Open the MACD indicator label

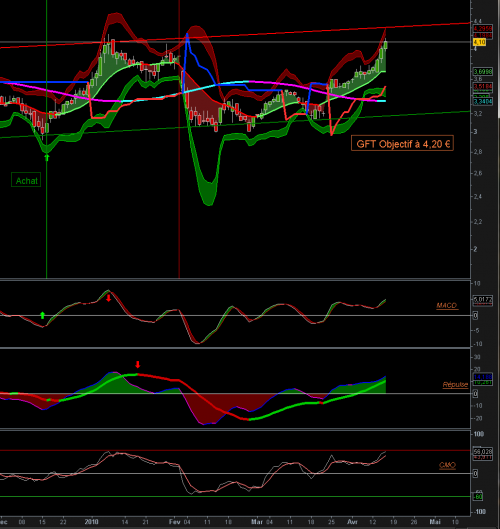point(447,306)
